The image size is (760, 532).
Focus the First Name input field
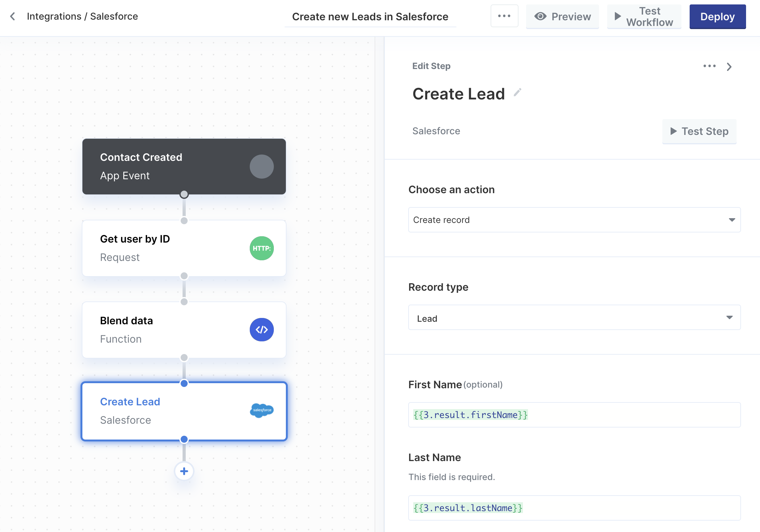574,415
